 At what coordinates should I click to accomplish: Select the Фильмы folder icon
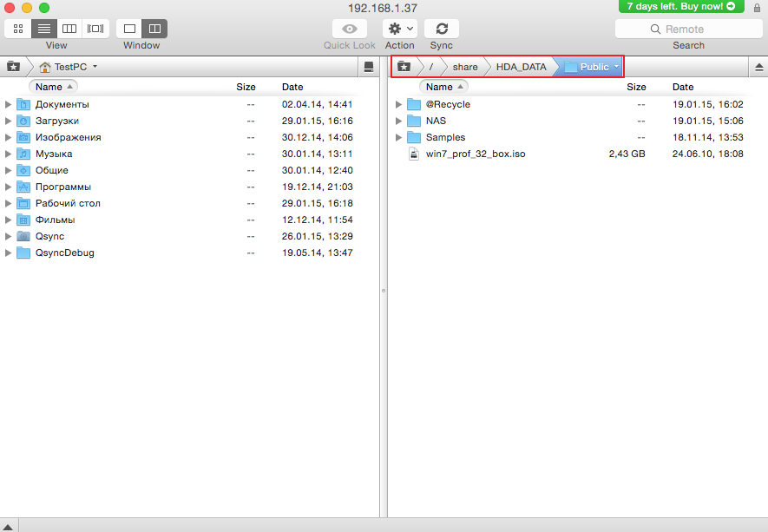click(x=23, y=220)
